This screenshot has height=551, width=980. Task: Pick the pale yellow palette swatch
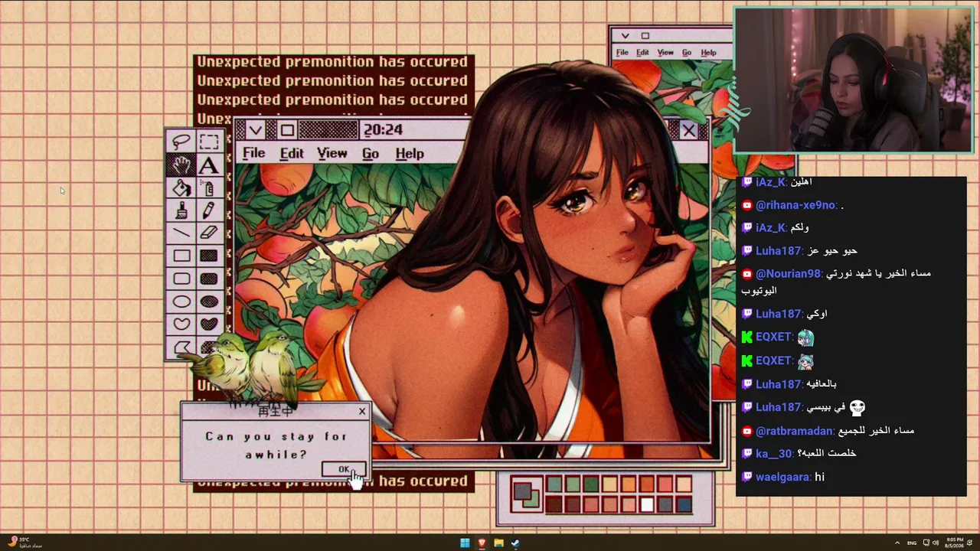coord(609,484)
